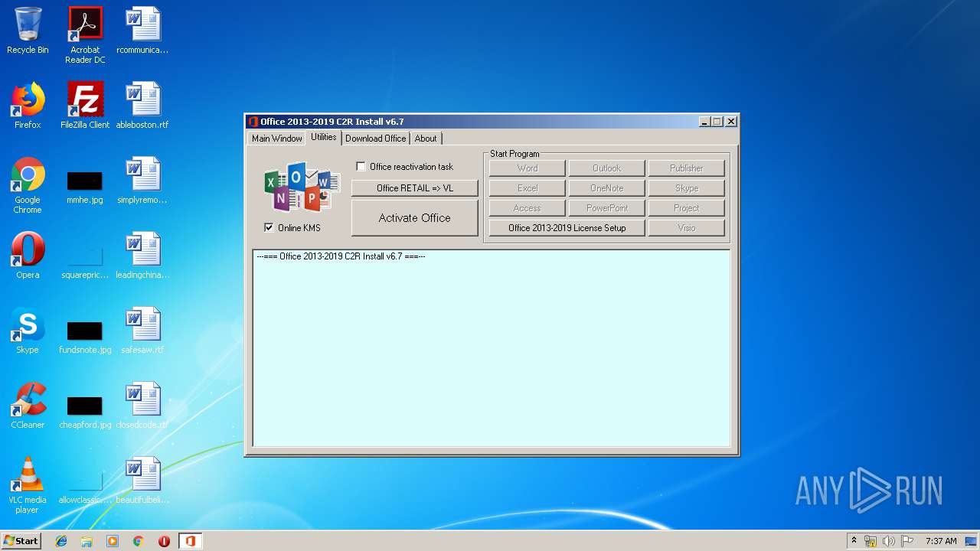
Task: Launch Opera browser desktop shortcut
Action: pyautogui.click(x=28, y=256)
